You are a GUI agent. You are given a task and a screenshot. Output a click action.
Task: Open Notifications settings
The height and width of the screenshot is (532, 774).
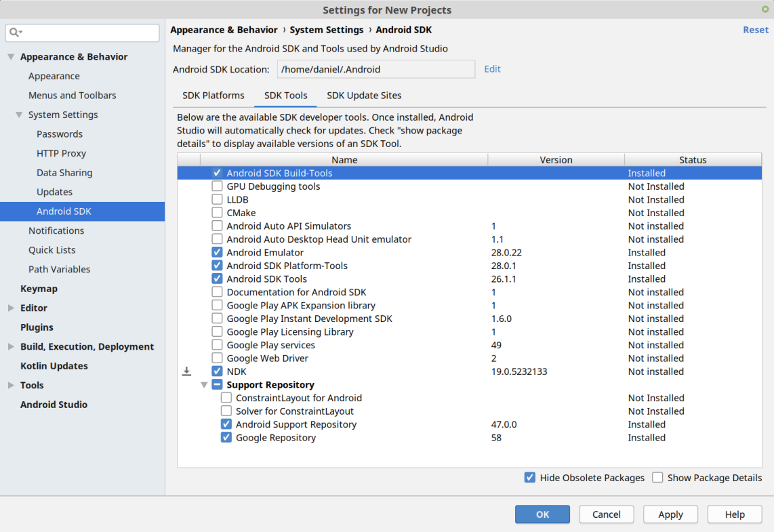click(x=56, y=230)
